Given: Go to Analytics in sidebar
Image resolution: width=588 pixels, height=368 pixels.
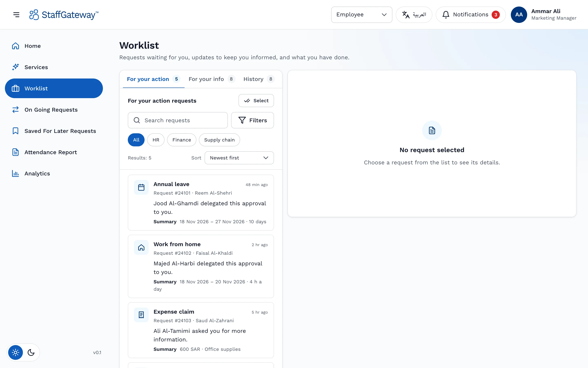Looking at the screenshot, I should click(x=54, y=174).
